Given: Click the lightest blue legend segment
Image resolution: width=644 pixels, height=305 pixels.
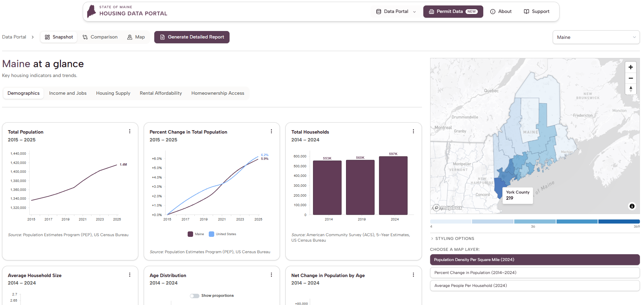Looking at the screenshot, I should 451,222.
